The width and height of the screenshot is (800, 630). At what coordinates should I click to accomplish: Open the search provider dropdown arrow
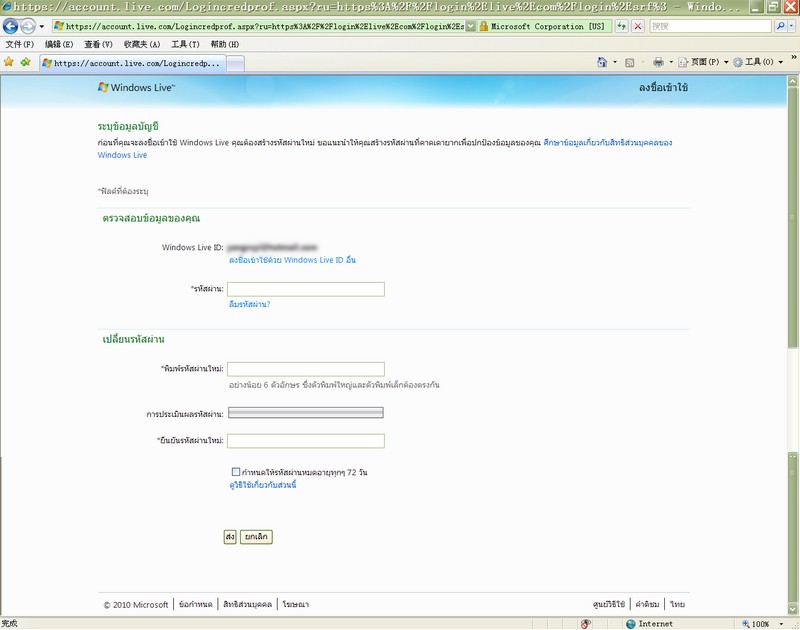pyautogui.click(x=792, y=26)
